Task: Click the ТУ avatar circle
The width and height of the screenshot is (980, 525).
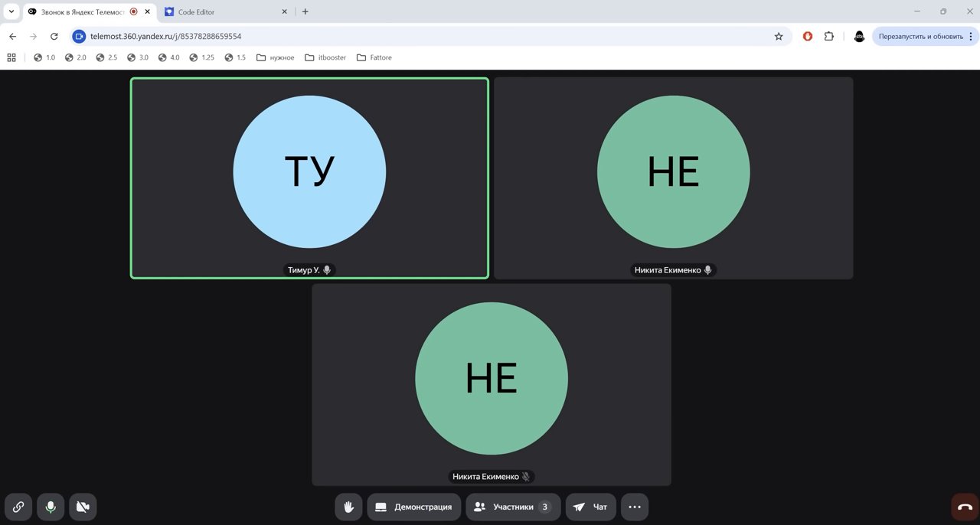Action: click(309, 171)
